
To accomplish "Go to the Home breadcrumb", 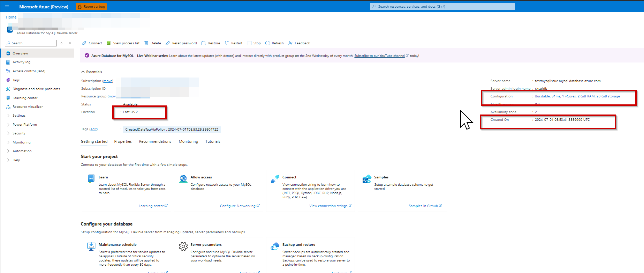I will [x=11, y=17].
